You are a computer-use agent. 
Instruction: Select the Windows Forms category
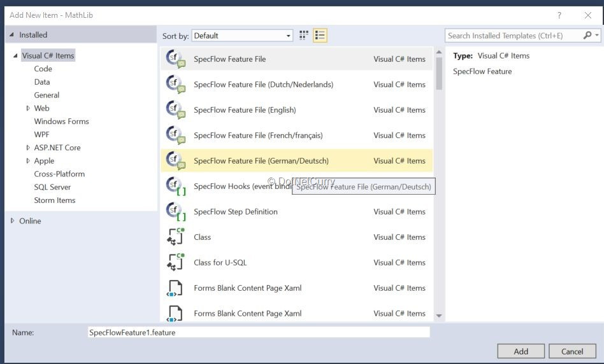61,121
